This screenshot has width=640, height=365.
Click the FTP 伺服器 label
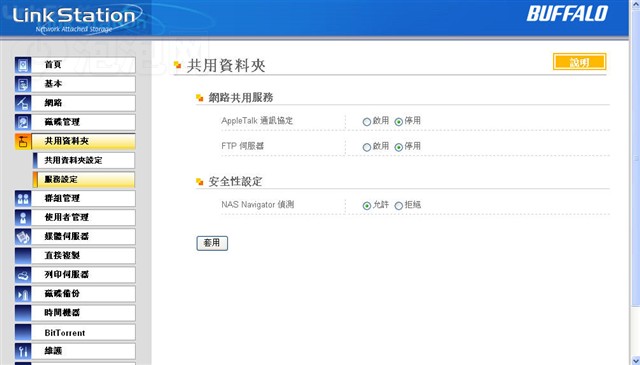pyautogui.click(x=242, y=146)
